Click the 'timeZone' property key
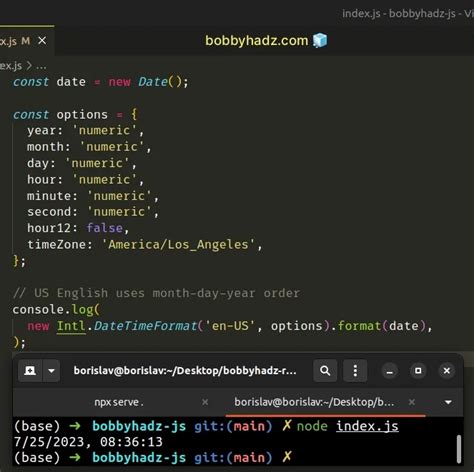The image size is (474, 472). (56, 244)
